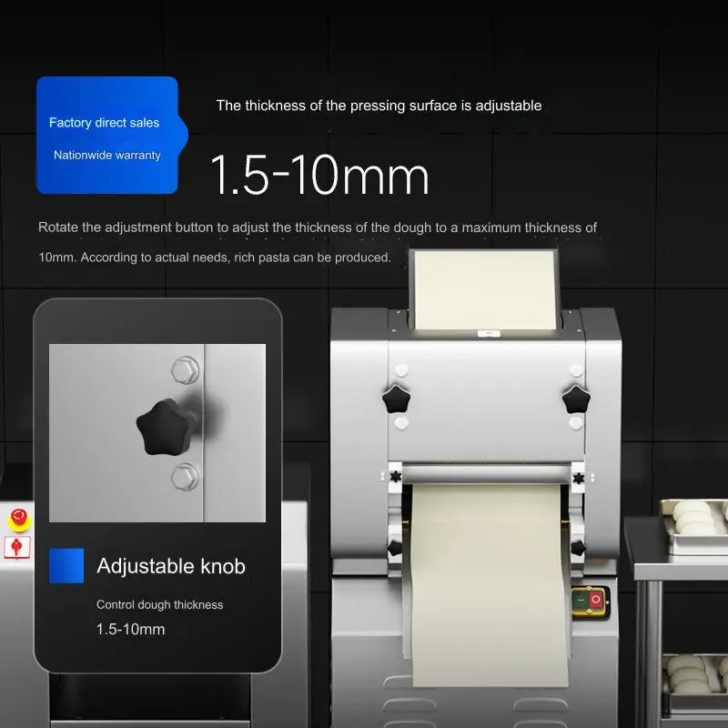
Task: Click the 'Control dough thickness' caption
Action: coord(160,604)
